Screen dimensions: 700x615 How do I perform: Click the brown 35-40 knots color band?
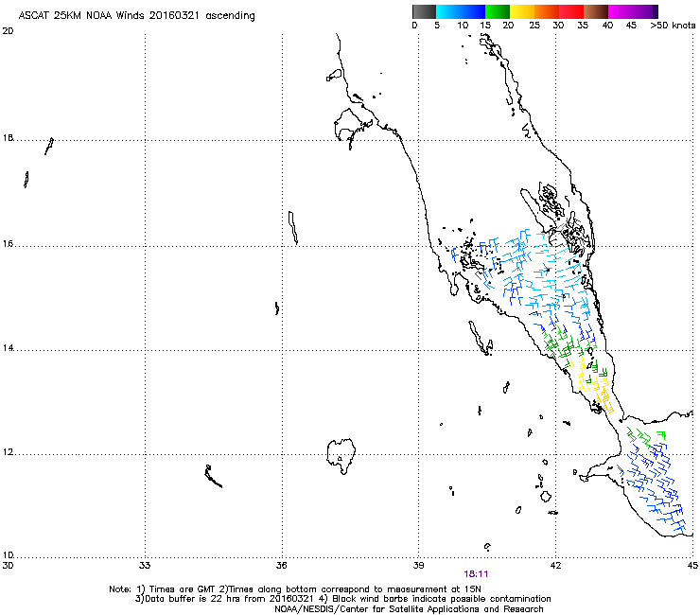click(x=596, y=11)
